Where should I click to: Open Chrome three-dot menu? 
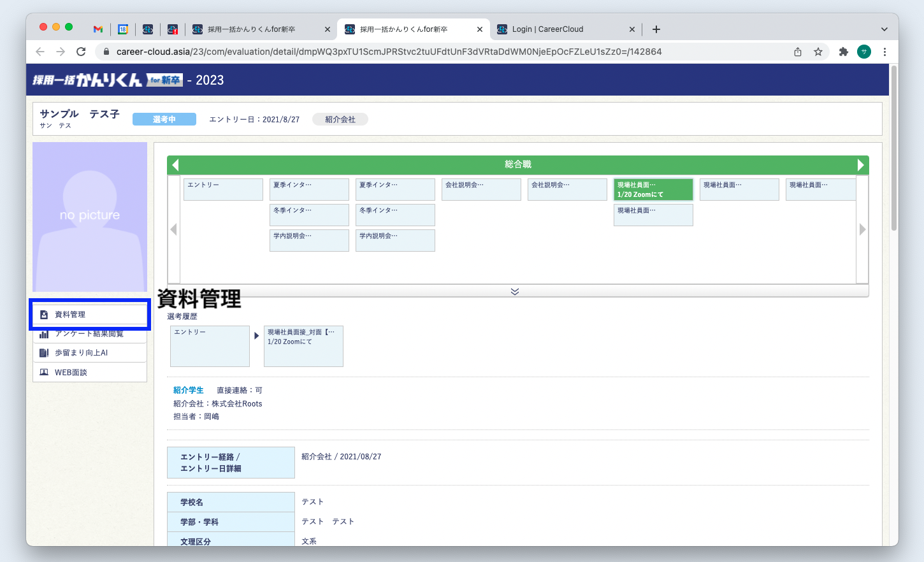pos(884,52)
